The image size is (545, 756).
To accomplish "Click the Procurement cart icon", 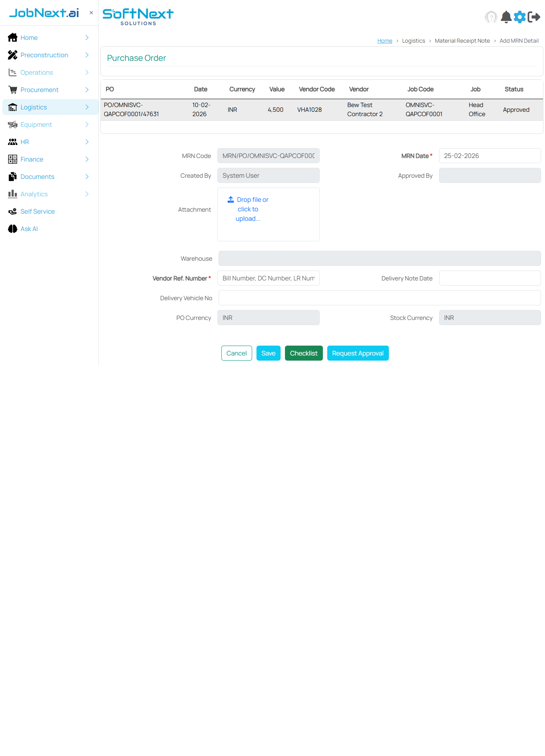I will pos(13,90).
